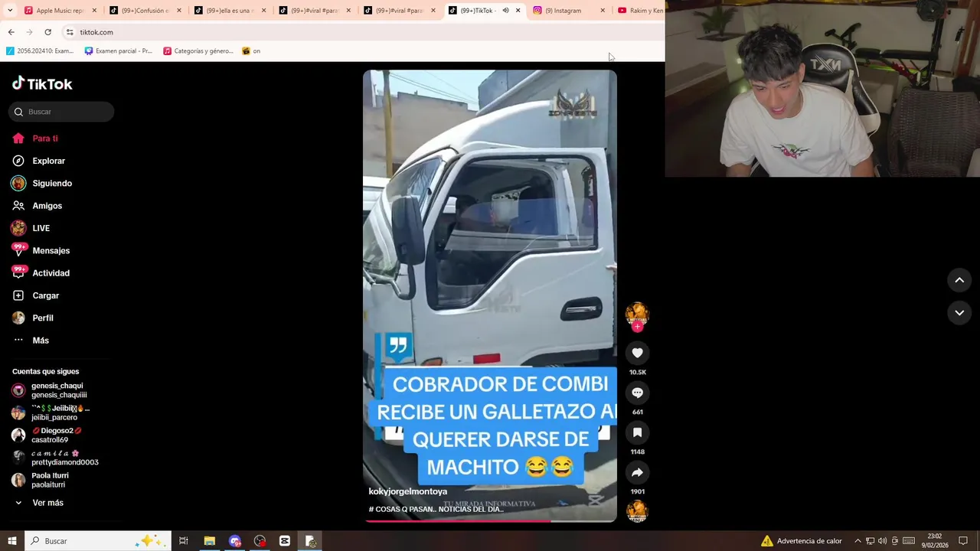Share the video with the arrow icon
Viewport: 980px width, 551px height.
637,472
